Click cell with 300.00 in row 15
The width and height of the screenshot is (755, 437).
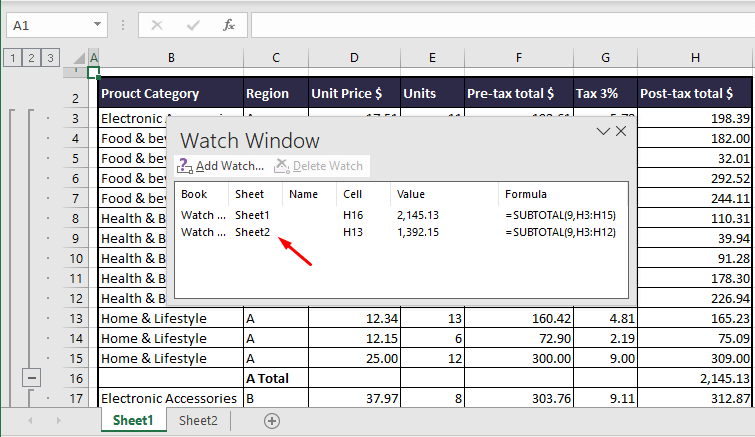point(519,359)
